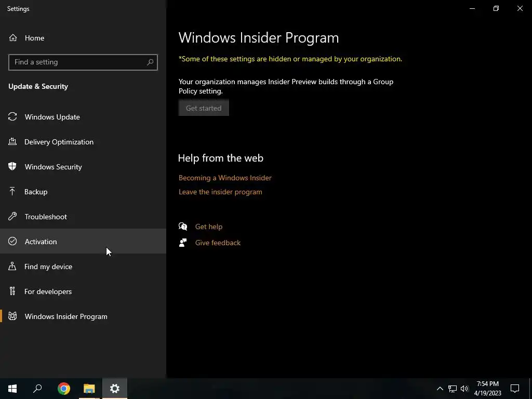
Task: Open the Home settings page
Action: (x=83, y=38)
